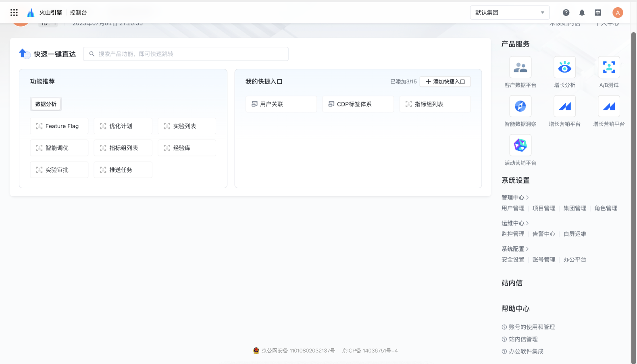Click the language switch icon
The height and width of the screenshot is (364, 637).
pyautogui.click(x=598, y=12)
